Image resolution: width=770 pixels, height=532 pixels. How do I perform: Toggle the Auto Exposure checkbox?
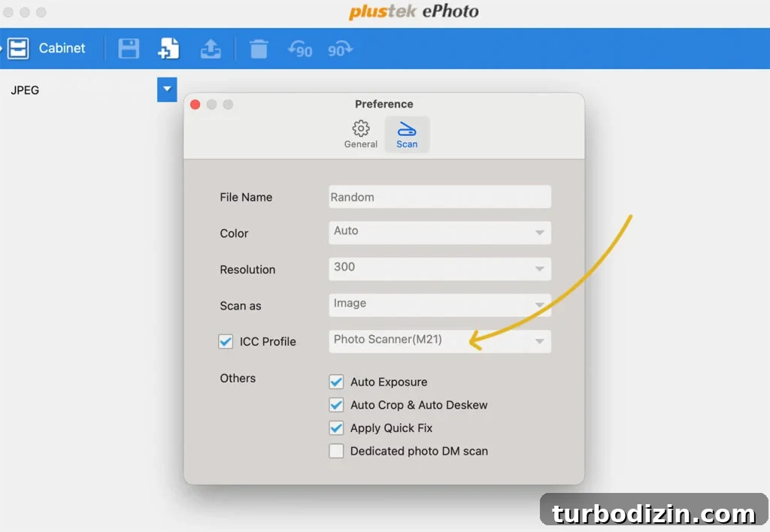(336, 382)
